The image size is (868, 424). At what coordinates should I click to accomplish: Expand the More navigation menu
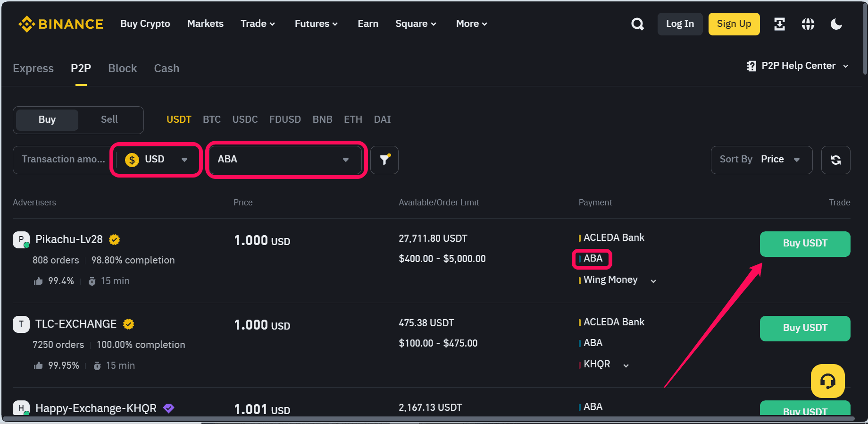(471, 24)
